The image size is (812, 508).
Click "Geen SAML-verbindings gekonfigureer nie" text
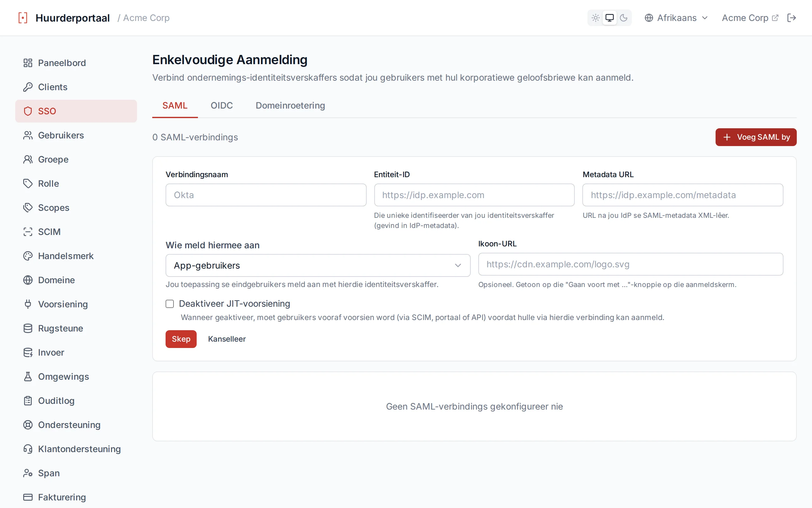tap(475, 406)
